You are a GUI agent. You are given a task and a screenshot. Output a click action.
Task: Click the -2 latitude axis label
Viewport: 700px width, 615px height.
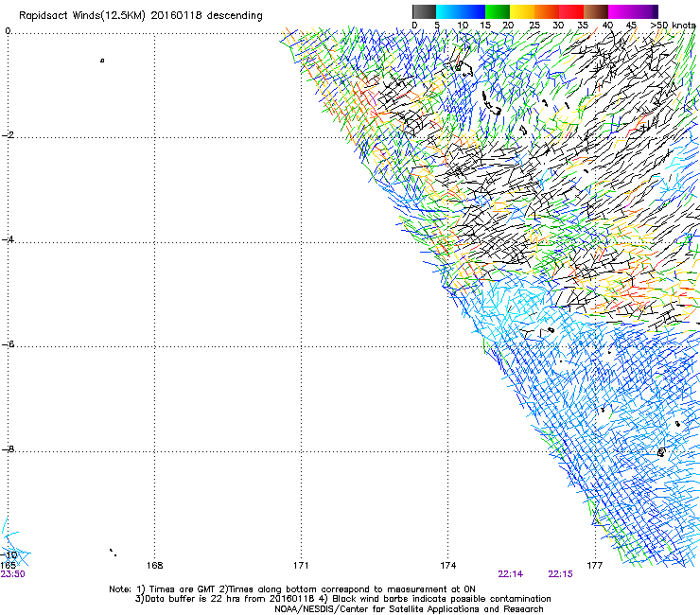[x=8, y=135]
